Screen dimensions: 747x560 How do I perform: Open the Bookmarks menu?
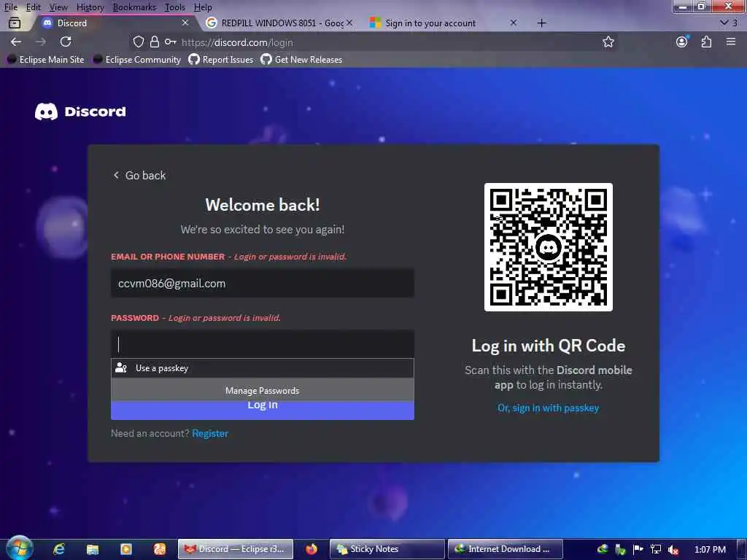(134, 7)
